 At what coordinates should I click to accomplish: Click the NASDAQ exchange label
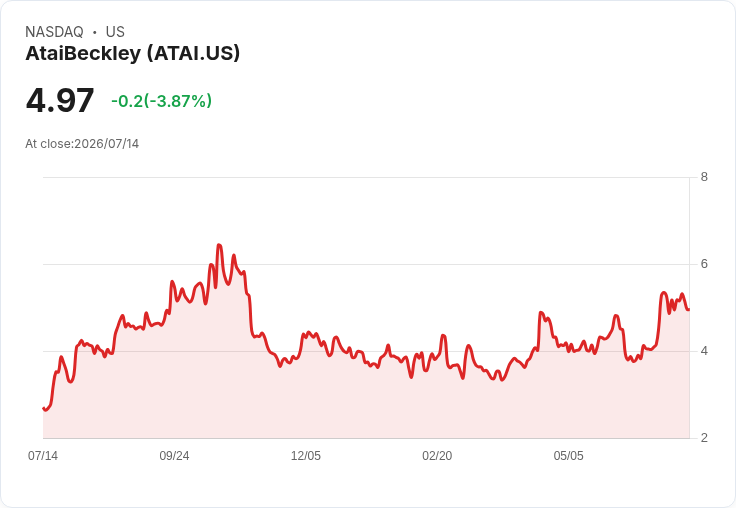(x=54, y=32)
